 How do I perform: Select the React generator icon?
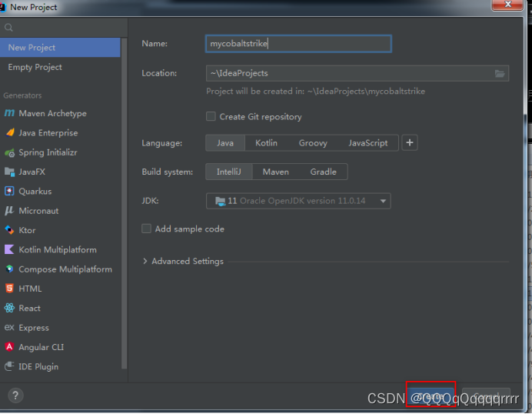click(x=9, y=308)
